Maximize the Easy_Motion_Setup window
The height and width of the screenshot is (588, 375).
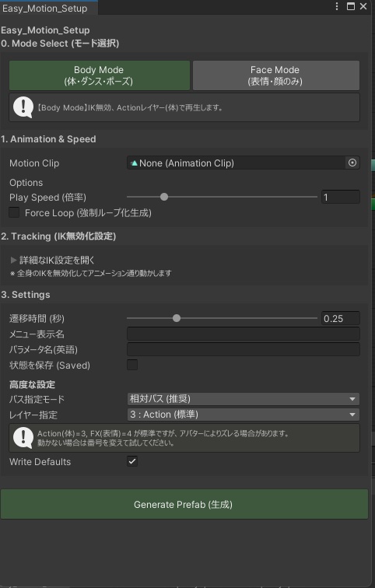coord(351,6)
